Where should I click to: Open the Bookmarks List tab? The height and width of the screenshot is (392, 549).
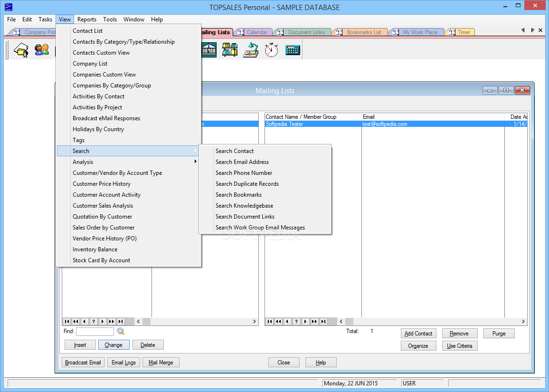tap(360, 32)
